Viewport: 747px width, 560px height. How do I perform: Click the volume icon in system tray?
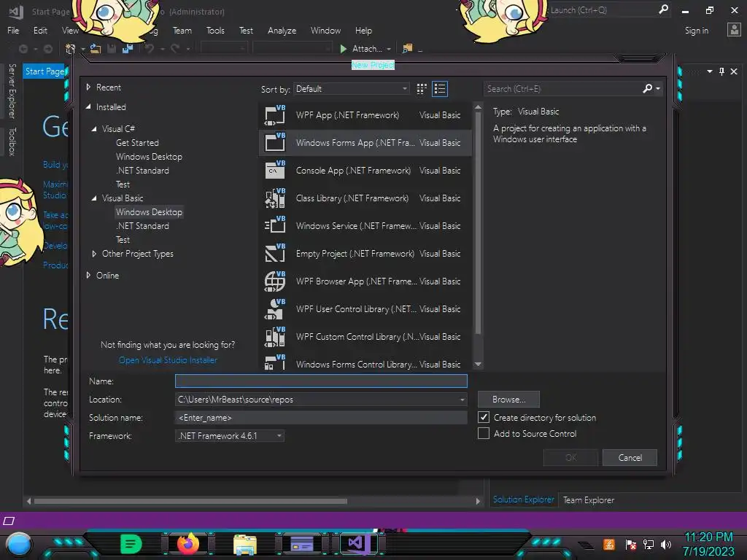(665, 544)
